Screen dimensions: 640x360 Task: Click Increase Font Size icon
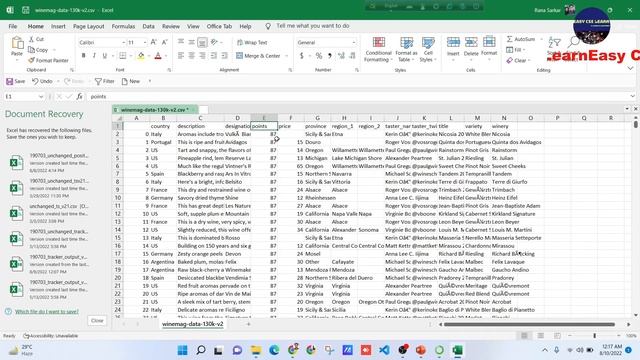click(154, 42)
